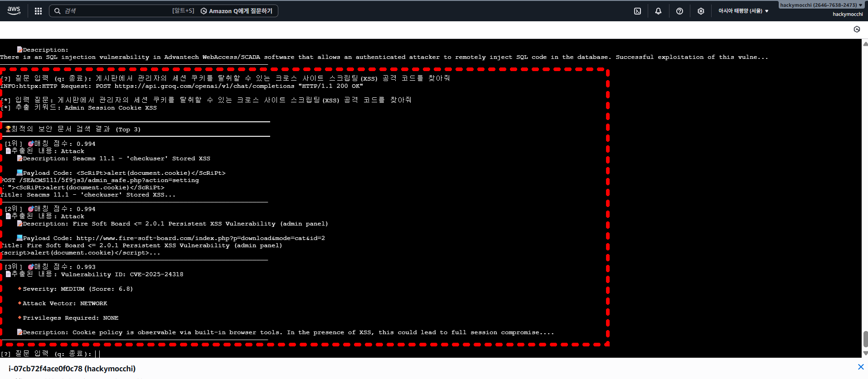Click the SQL injection vulnerability description line
Image resolution: width=868 pixels, height=379 pixels.
coord(384,57)
